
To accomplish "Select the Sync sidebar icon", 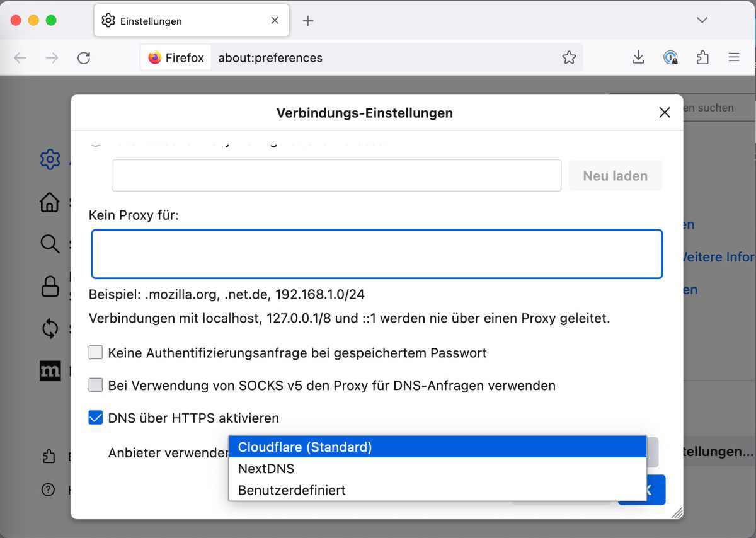I will [50, 329].
